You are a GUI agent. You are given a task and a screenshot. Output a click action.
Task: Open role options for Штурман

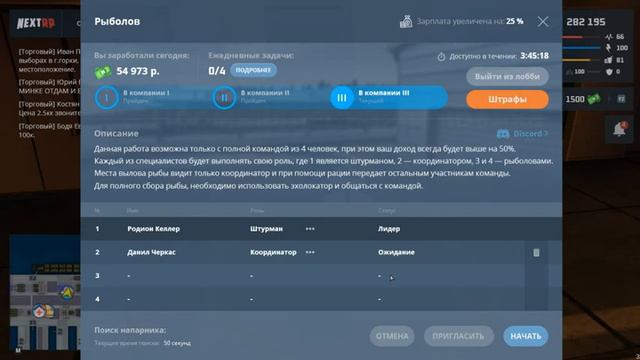click(310, 229)
